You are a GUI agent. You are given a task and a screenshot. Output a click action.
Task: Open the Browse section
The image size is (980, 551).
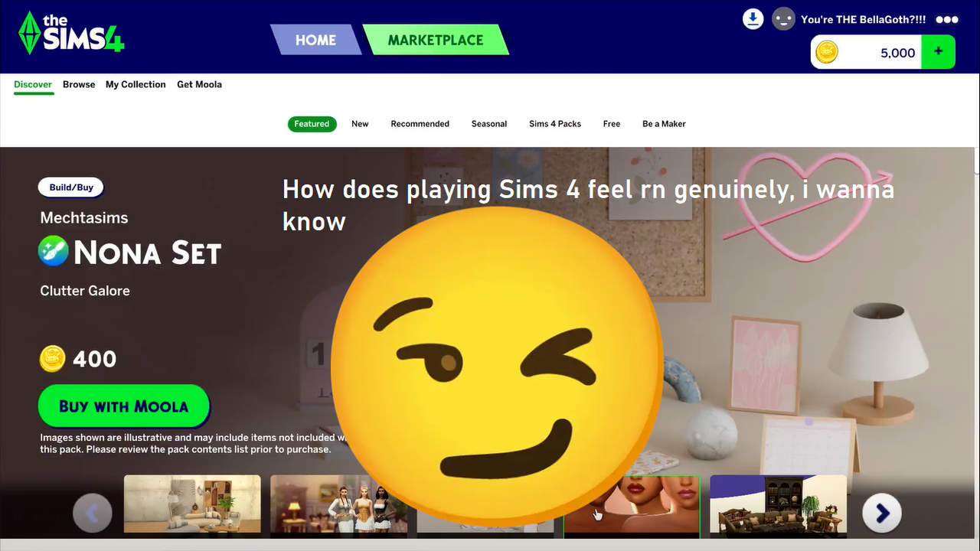[79, 84]
